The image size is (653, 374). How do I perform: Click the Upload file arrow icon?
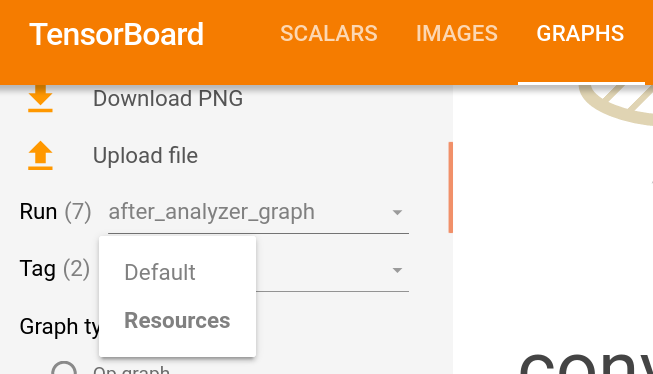point(40,155)
